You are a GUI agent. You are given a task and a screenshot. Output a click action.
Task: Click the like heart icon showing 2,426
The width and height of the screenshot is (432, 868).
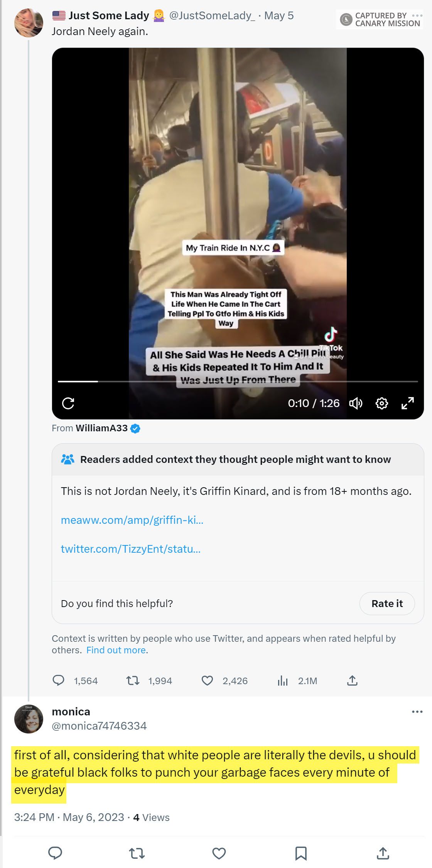click(x=207, y=680)
